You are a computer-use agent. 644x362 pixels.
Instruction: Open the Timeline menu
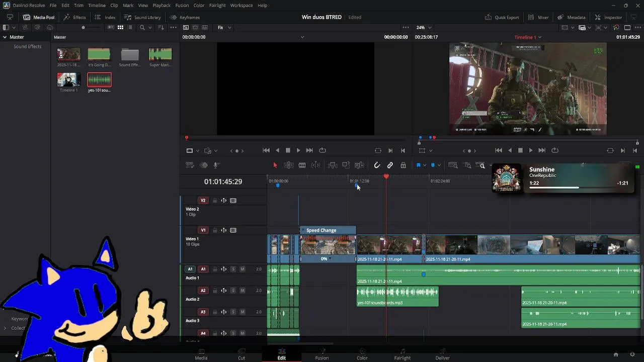(x=97, y=6)
